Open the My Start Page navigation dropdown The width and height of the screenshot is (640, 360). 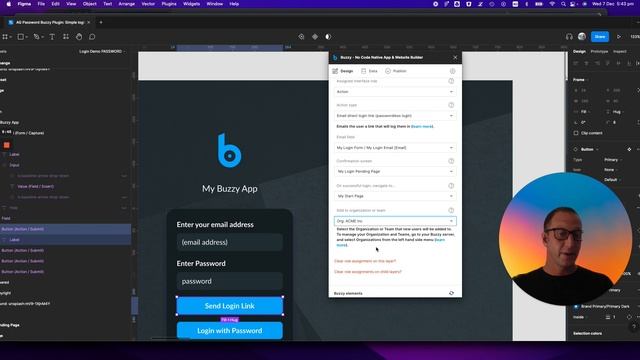tap(395, 196)
